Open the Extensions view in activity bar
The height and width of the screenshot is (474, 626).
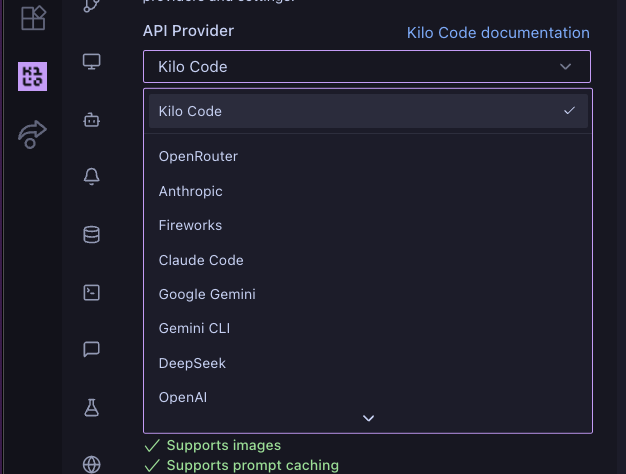[32, 17]
